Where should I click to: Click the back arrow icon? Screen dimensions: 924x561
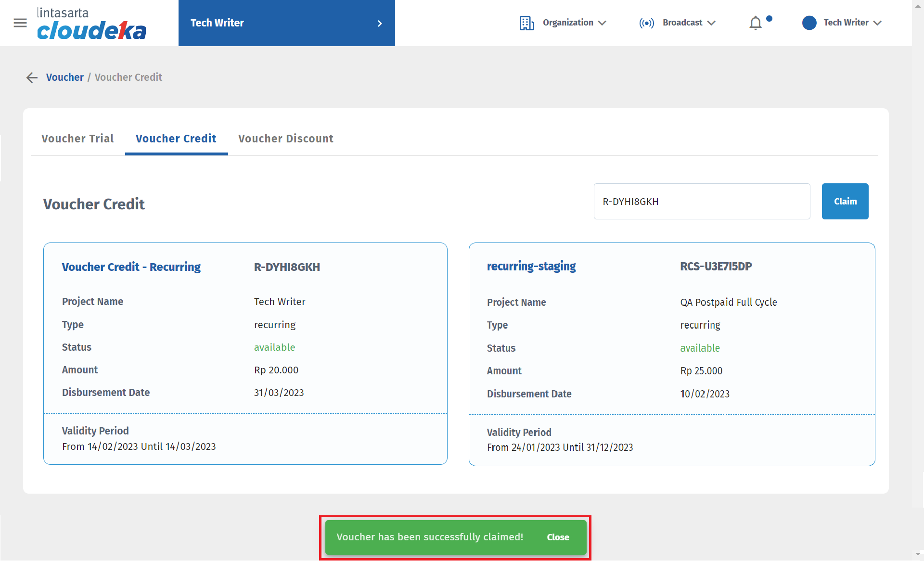[x=32, y=77]
